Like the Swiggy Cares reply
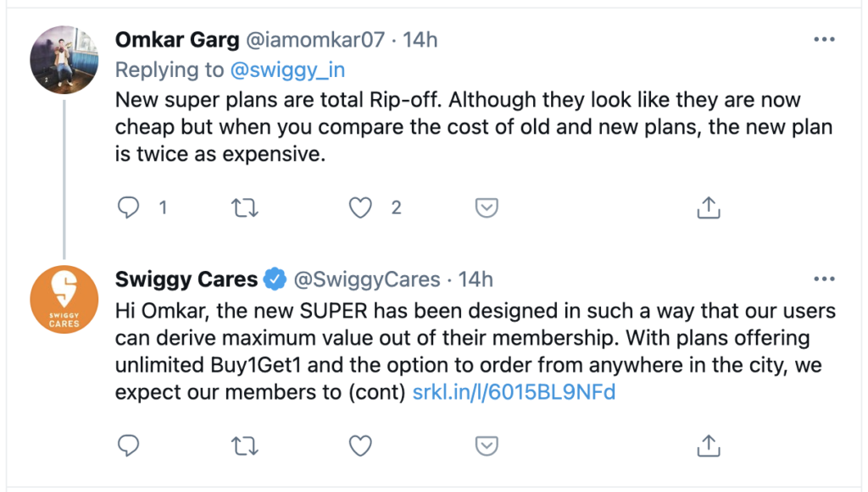 coord(361,445)
